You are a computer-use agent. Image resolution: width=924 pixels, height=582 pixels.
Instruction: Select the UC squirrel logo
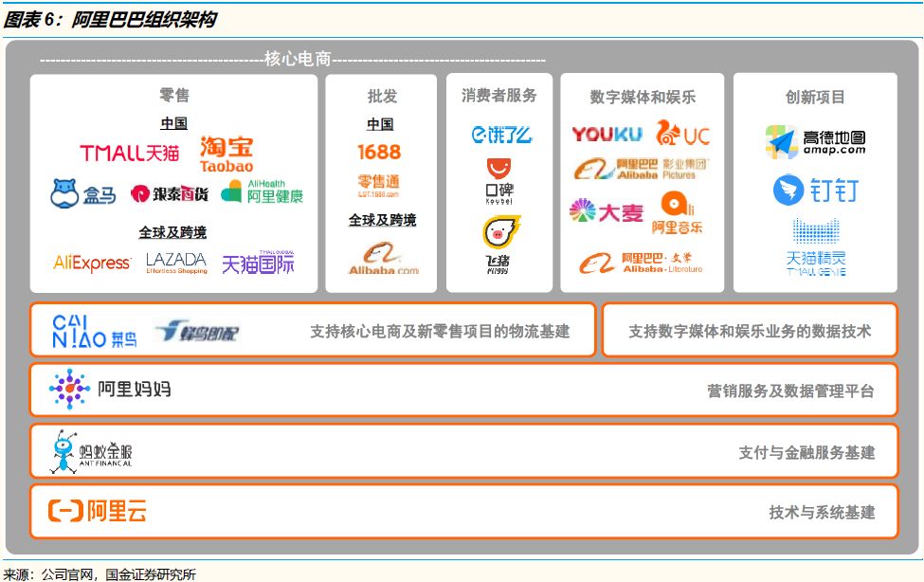point(683,134)
